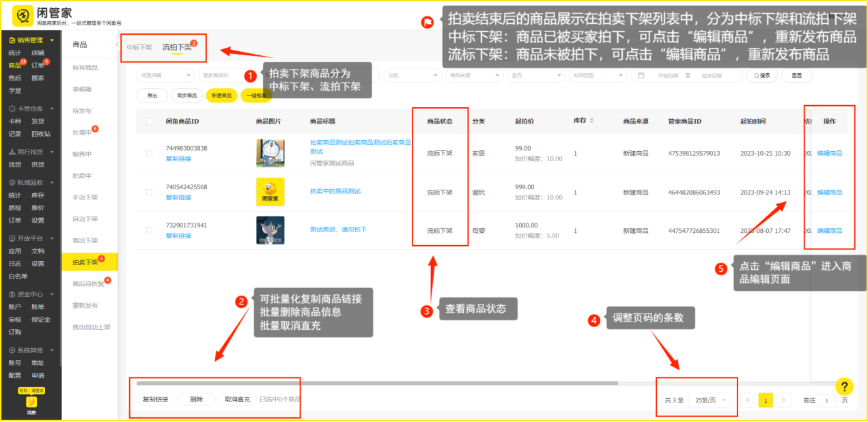Open 售后待恢复 in the product sidebar
Image resolution: width=868 pixels, height=422 pixels.
(88, 283)
